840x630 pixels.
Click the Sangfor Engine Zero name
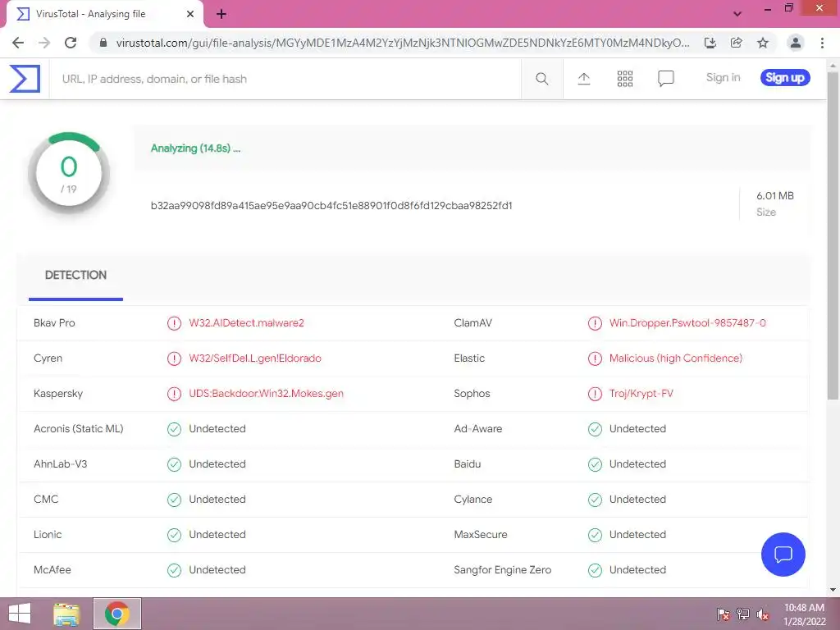click(503, 570)
